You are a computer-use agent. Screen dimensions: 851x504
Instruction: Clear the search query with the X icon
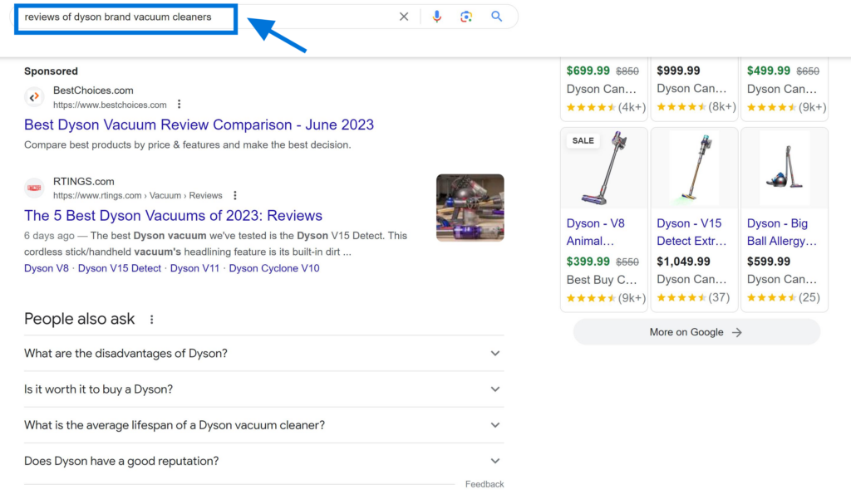[404, 16]
